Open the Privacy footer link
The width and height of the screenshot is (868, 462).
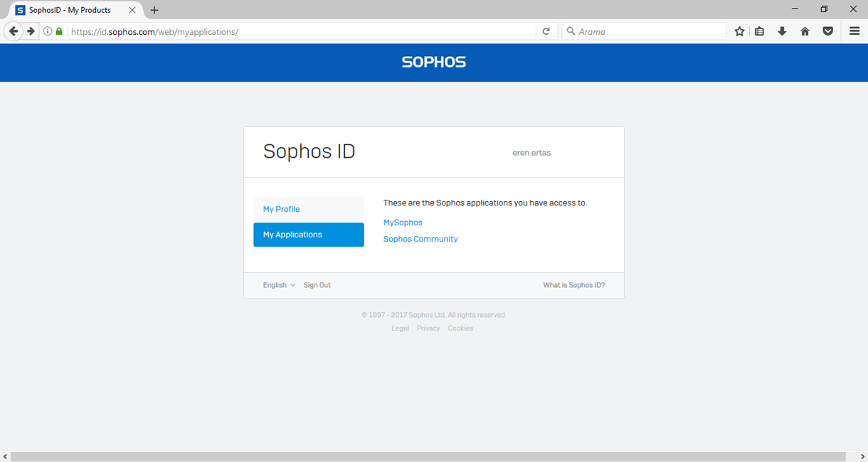(428, 328)
